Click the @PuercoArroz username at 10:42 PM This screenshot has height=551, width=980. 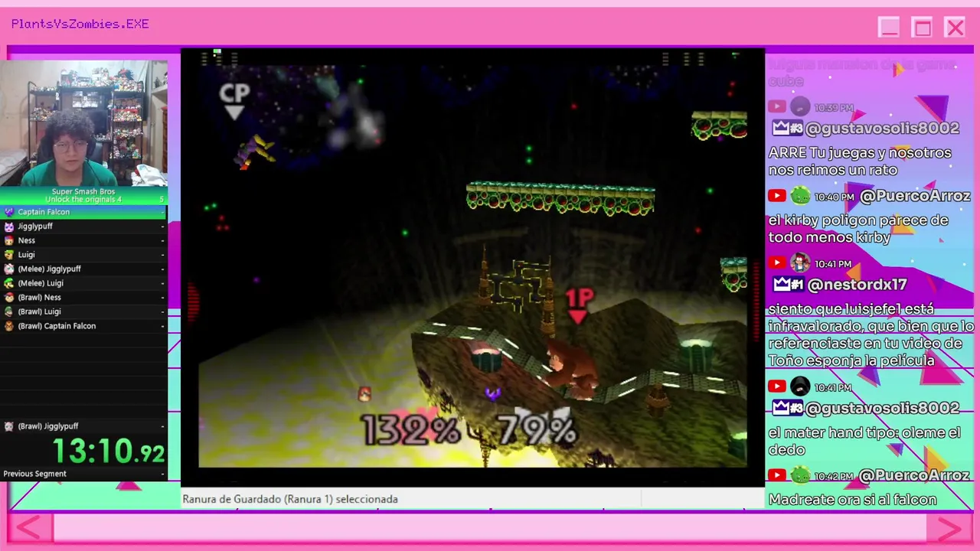pos(915,476)
